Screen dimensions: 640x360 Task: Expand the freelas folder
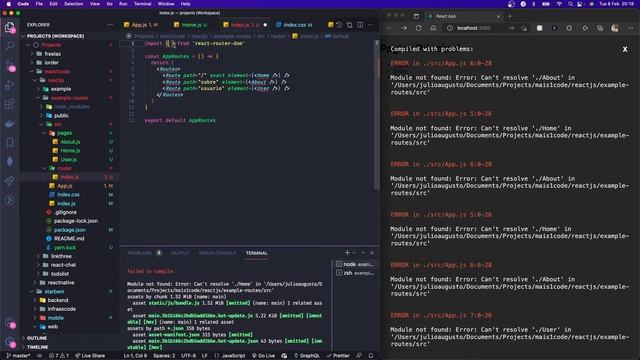tap(52, 54)
